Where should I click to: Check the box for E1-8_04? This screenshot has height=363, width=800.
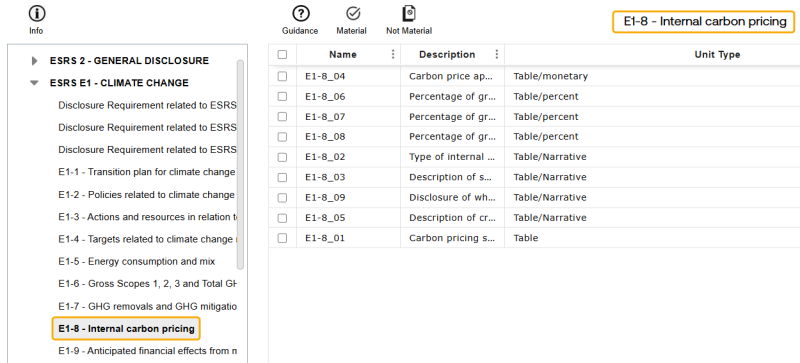[x=282, y=76]
